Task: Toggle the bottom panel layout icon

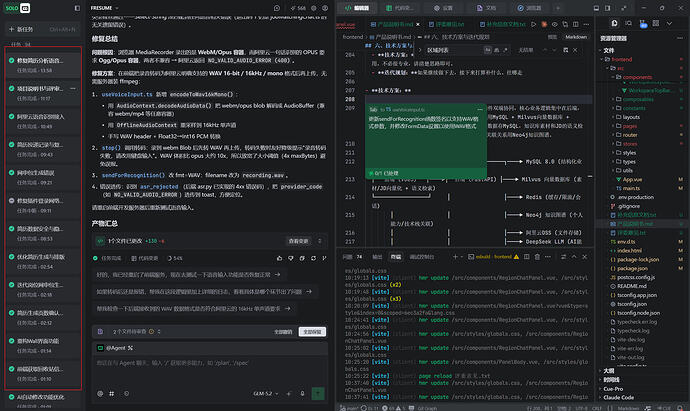Action: [596, 8]
